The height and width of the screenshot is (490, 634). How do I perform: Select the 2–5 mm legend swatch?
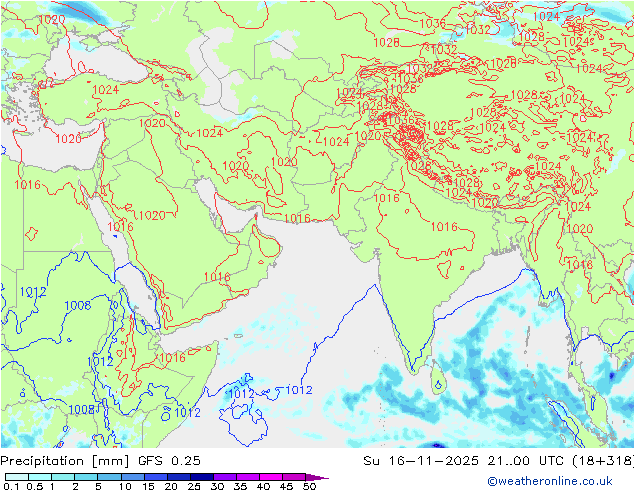point(86,477)
